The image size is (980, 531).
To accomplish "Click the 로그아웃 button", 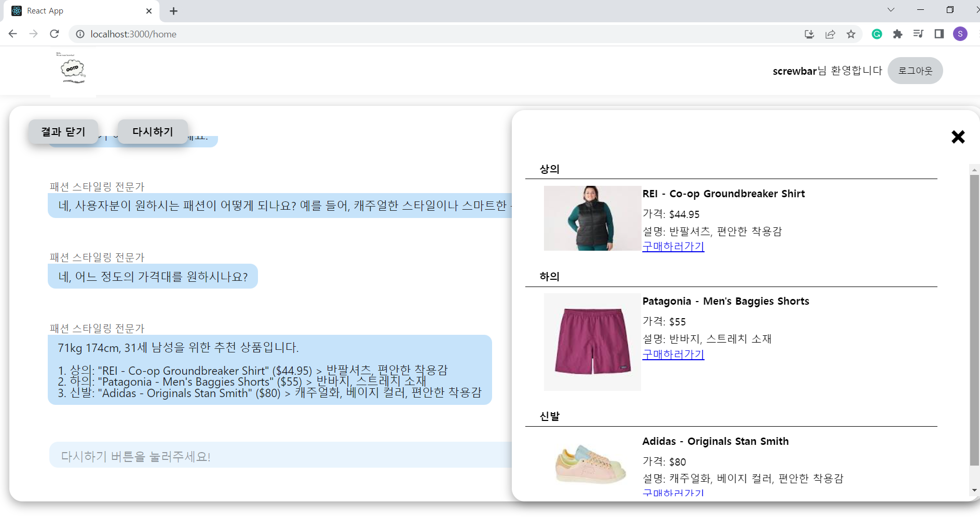I will pos(915,71).
